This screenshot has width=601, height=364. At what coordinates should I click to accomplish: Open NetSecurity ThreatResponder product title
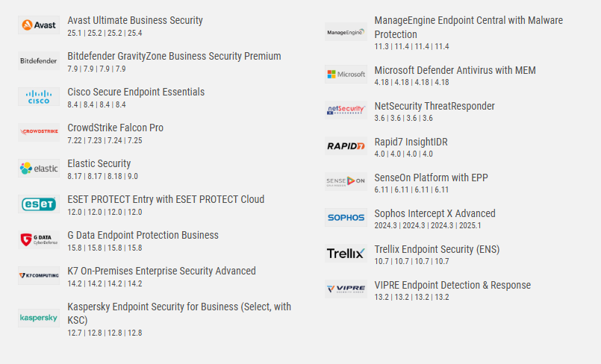[x=435, y=106]
